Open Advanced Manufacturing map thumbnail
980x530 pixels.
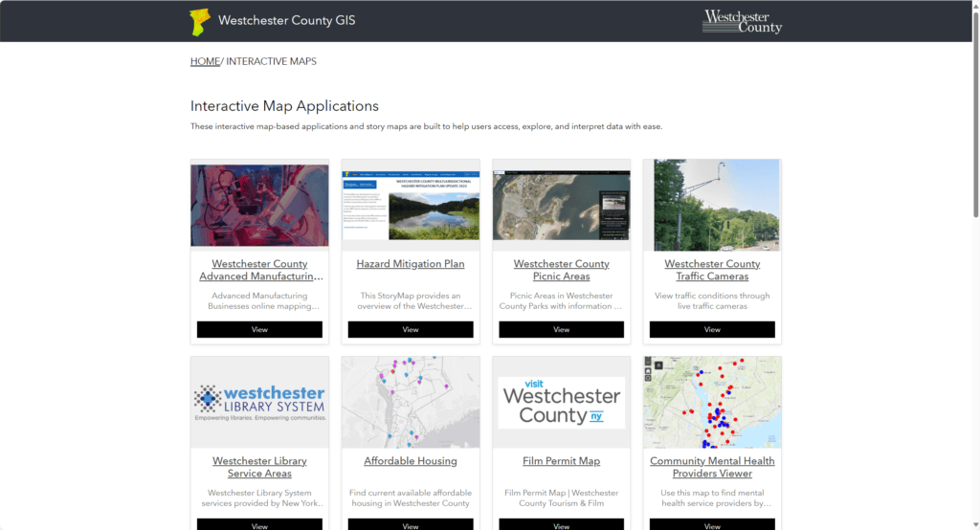[259, 206]
